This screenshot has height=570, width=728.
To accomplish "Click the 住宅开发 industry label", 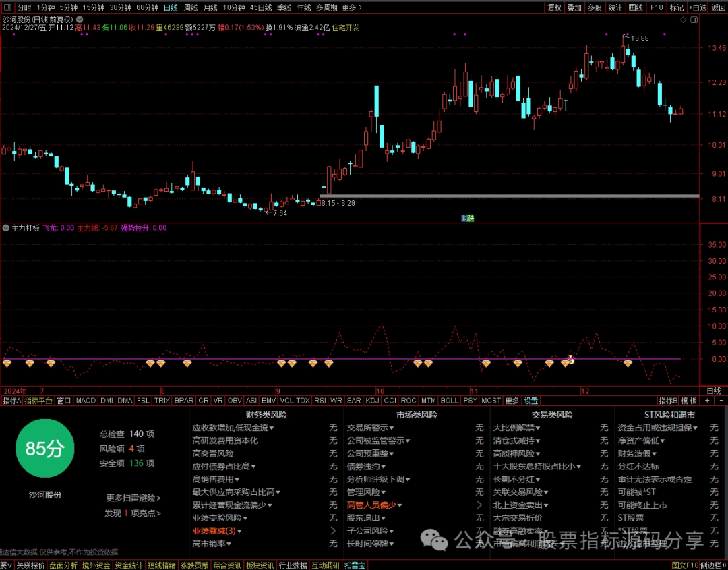I will [345, 28].
